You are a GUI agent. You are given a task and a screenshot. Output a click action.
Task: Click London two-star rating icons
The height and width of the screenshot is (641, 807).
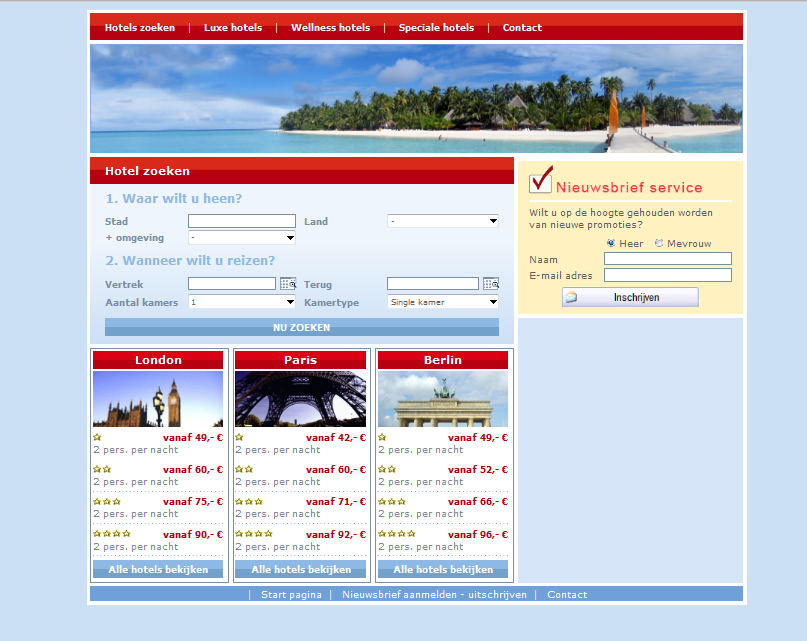[x=102, y=470]
